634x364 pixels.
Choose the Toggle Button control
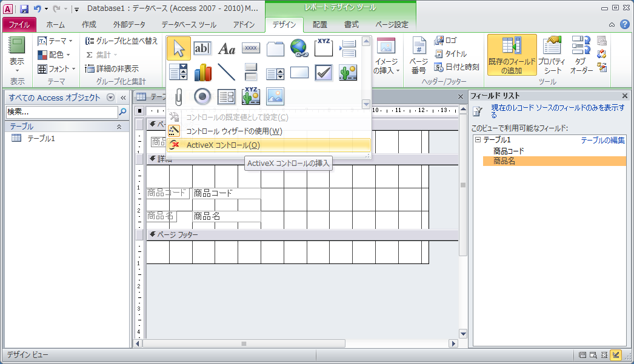click(251, 73)
